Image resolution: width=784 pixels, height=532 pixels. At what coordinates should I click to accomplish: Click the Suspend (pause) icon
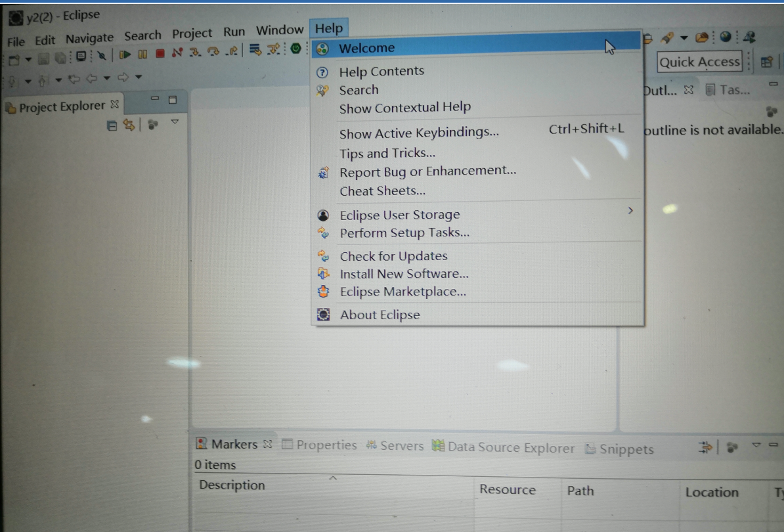coord(142,55)
